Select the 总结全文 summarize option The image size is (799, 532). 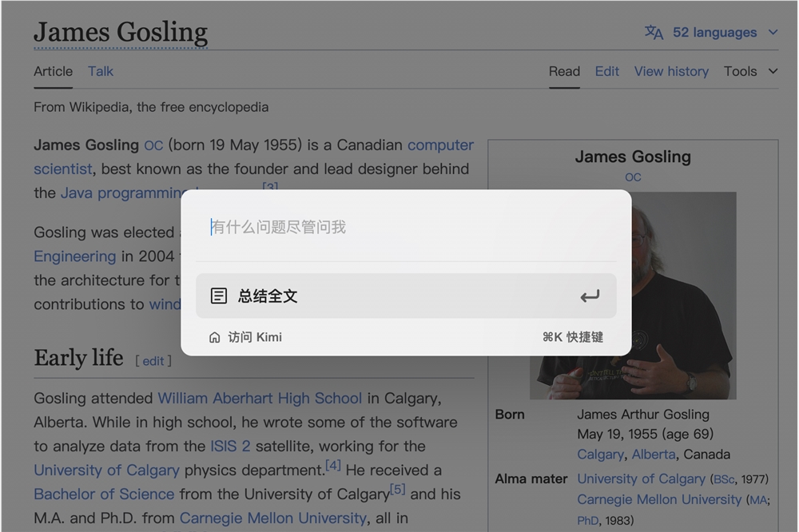click(406, 296)
